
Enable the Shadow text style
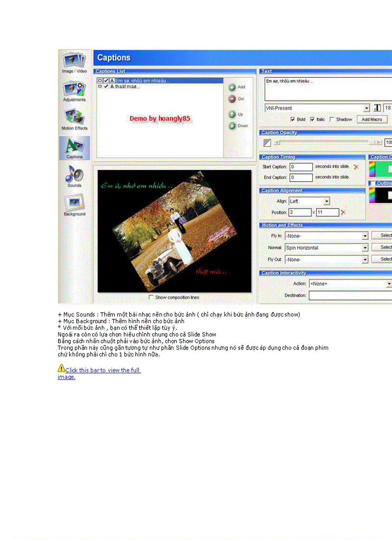tap(331, 119)
